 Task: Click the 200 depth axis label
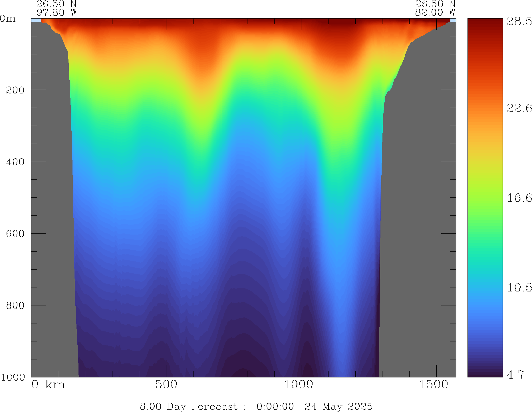(x=15, y=90)
